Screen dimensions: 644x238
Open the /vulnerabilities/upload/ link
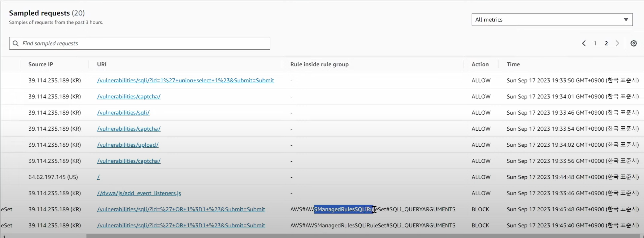click(128, 145)
